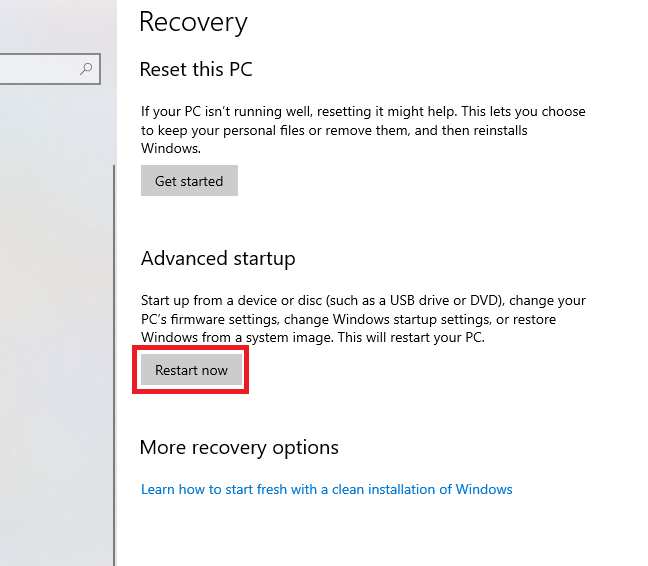The width and height of the screenshot is (648, 566).
Task: Open the clean installation of Windows link
Action: point(326,489)
